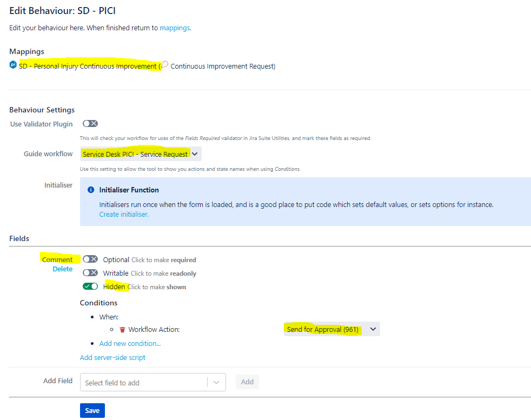Viewport: 531px width, 420px height.
Task: Toggle Comment field to required
Action: 90,259
